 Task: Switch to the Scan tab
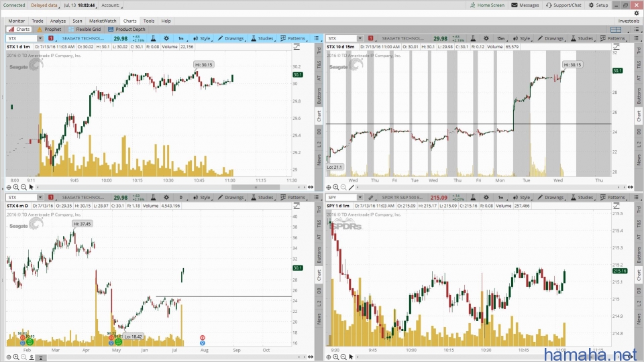[77, 21]
